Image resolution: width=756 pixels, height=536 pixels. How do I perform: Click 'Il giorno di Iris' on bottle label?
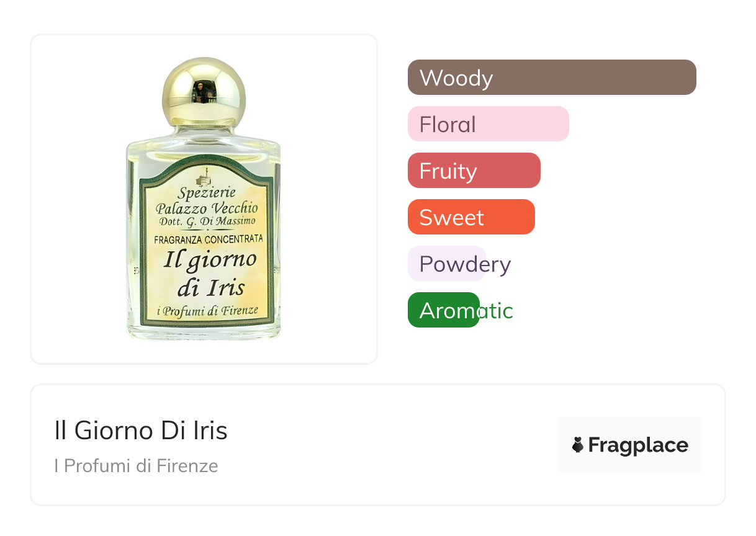click(210, 273)
